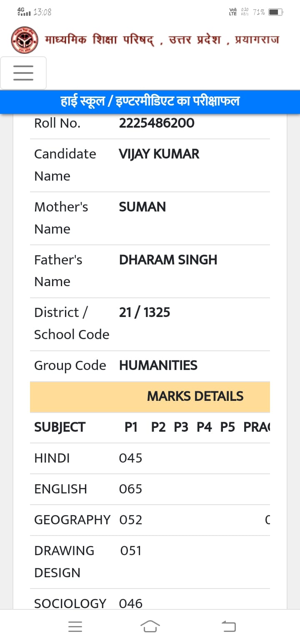
Task: Tap the Android back button
Action: pyautogui.click(x=228, y=626)
